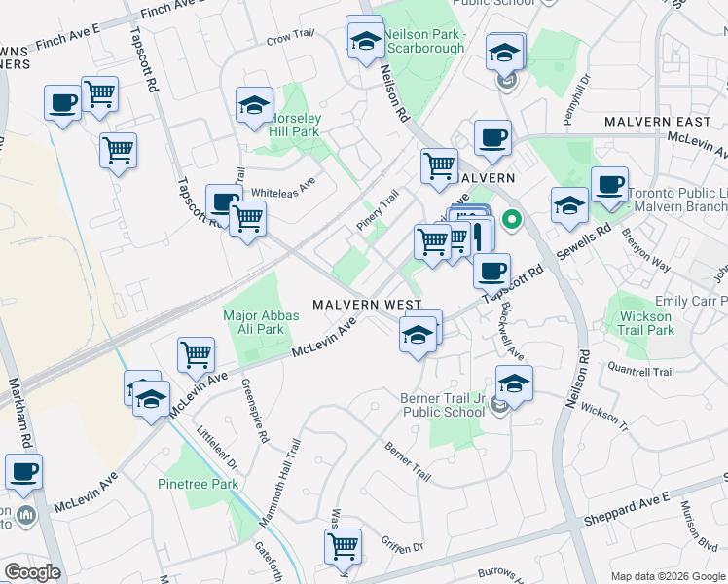Select the 'Pinetree Park' label
728x584 pixels.
pyautogui.click(x=198, y=484)
